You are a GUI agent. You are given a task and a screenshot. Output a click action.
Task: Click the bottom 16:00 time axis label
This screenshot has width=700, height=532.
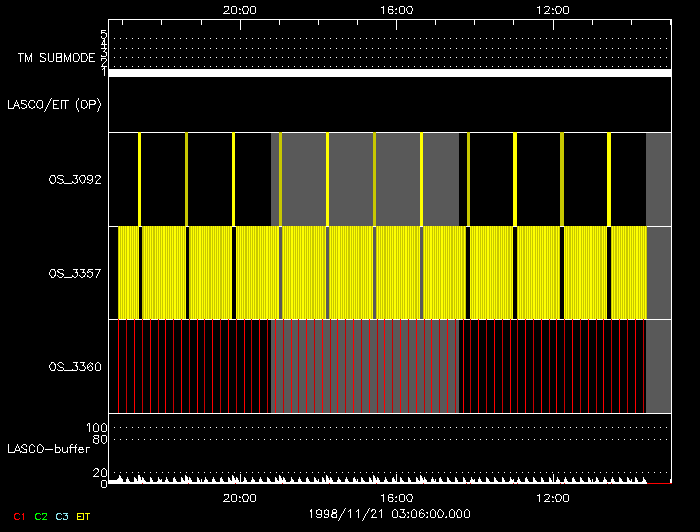click(396, 498)
